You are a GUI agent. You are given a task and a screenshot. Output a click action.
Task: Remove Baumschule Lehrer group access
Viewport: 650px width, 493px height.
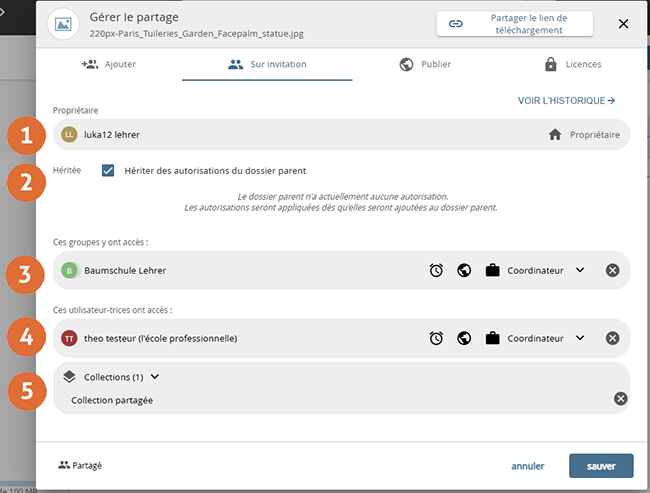tap(613, 270)
